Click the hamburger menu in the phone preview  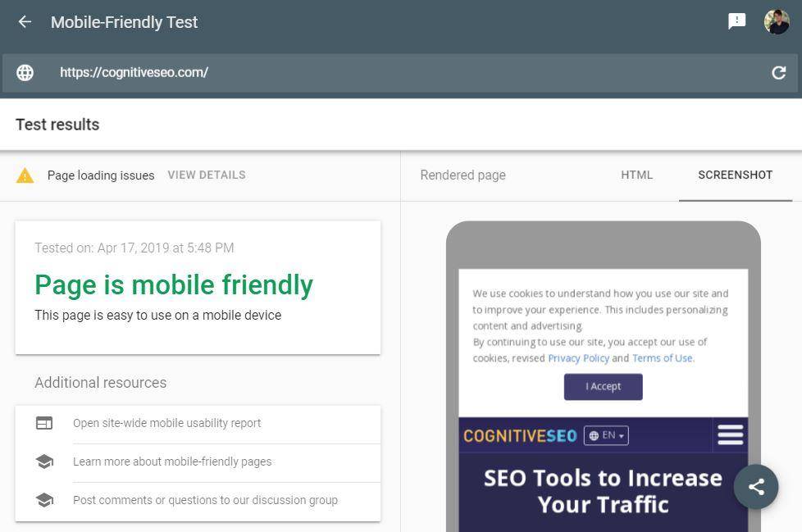click(730, 434)
